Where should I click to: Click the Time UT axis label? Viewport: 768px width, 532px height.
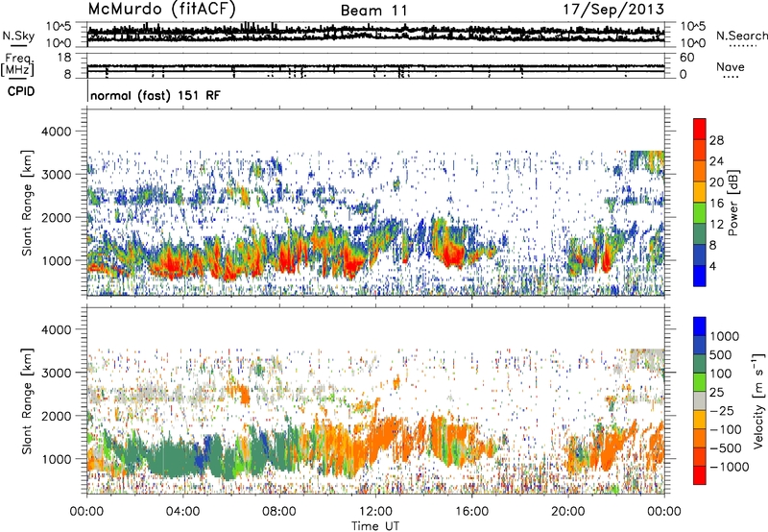(x=375, y=525)
